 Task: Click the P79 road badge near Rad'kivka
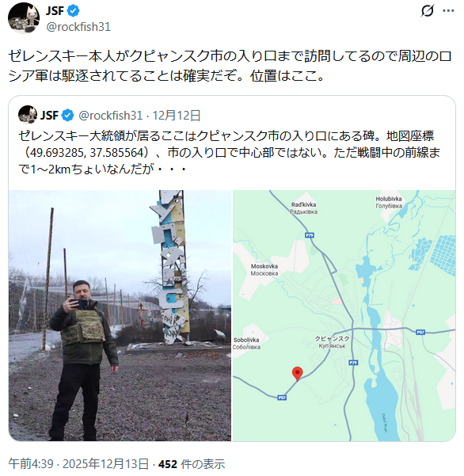coord(310,235)
